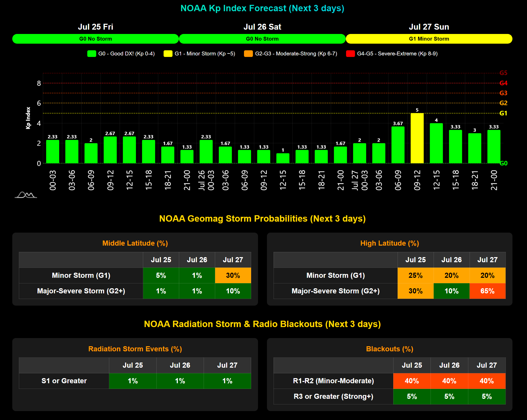
Task: Click the green G0 baseline label
Action: click(503, 163)
